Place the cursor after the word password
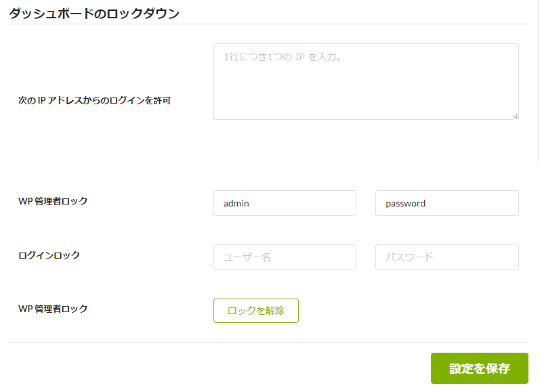 (x=426, y=203)
